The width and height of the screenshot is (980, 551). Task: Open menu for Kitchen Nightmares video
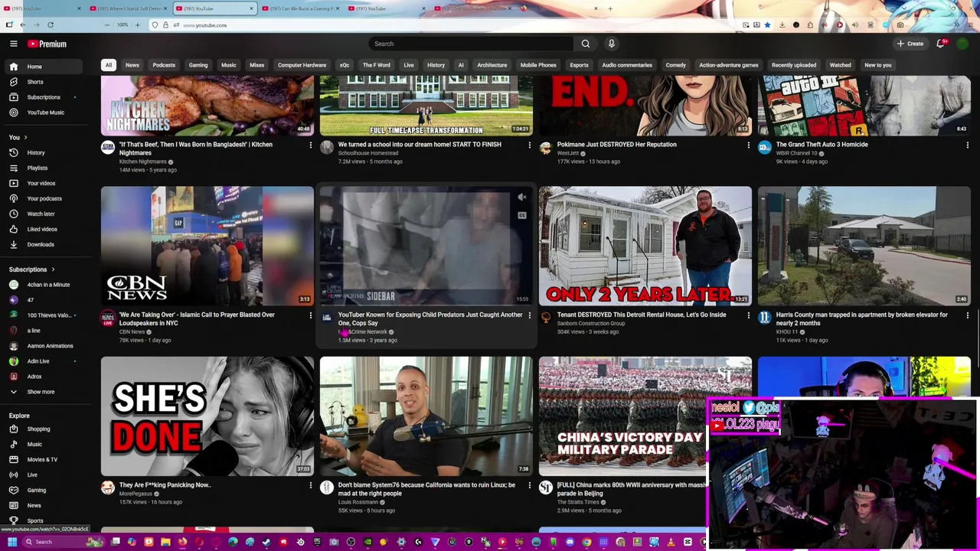[310, 145]
